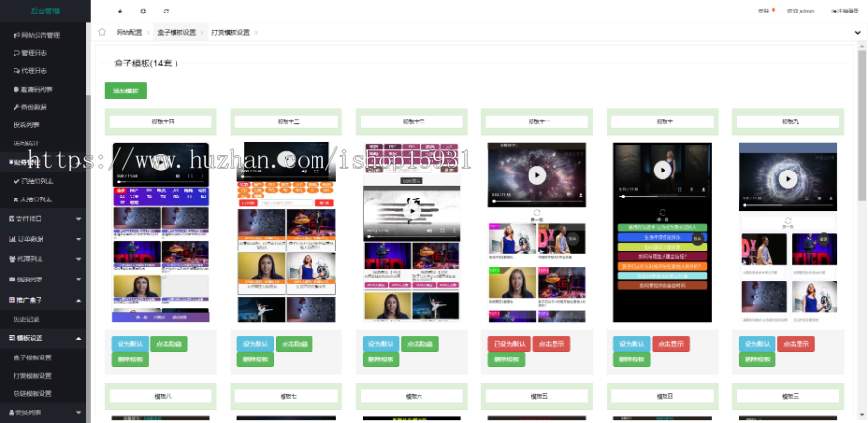Open 网站公告管理 via its megaphone icon
Image resolution: width=868 pixels, height=423 pixels.
[x=16, y=35]
